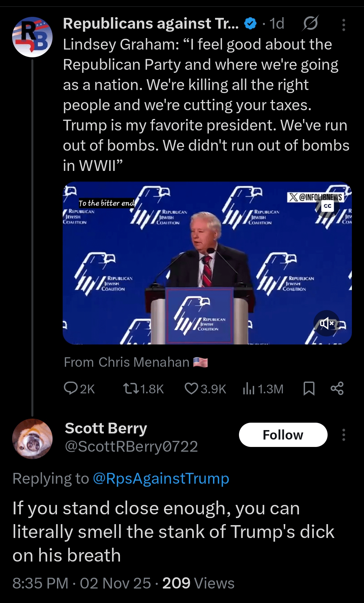Click the blue verified badge
364x603 pixels.
click(x=250, y=24)
